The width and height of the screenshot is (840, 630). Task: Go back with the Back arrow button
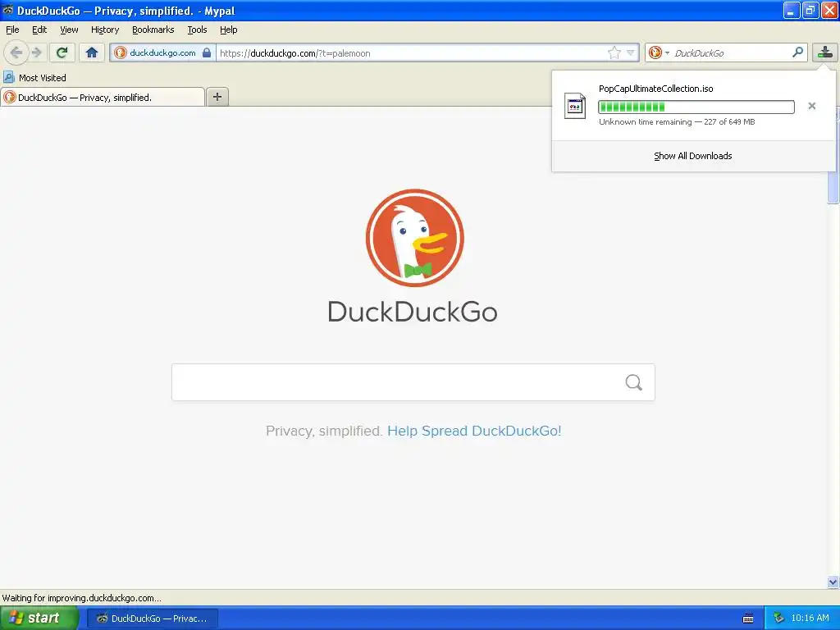[x=16, y=52]
